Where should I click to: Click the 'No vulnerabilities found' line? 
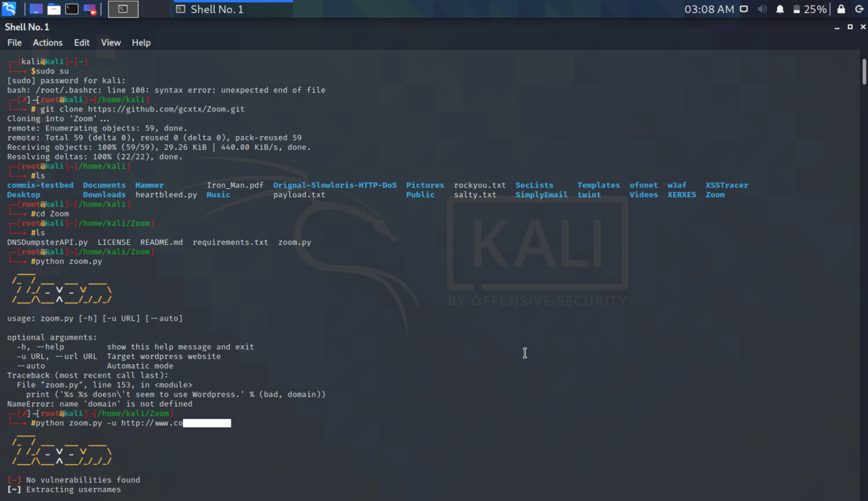74,480
